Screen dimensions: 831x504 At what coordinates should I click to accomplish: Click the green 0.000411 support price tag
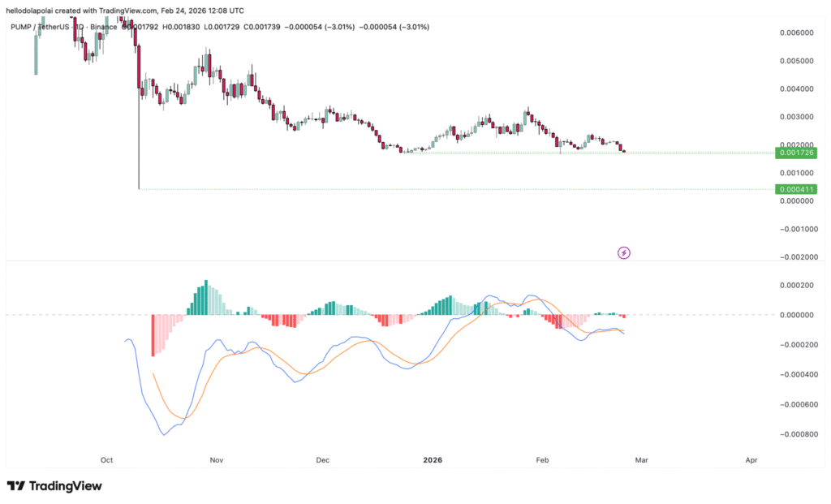click(796, 188)
